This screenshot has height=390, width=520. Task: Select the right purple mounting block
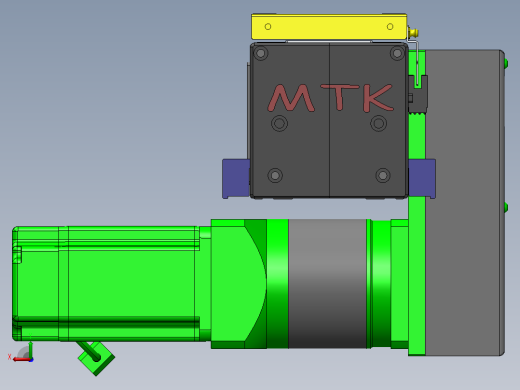422,179
